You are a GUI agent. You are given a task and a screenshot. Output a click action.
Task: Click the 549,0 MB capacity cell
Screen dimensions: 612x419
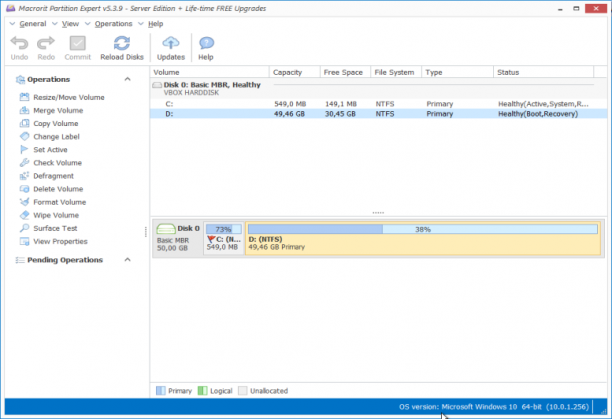coord(290,104)
